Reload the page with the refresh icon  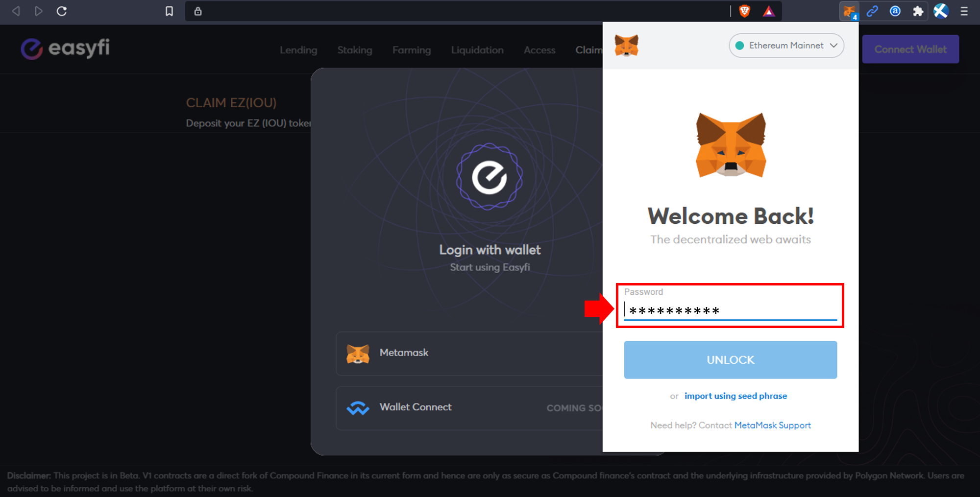coord(62,11)
